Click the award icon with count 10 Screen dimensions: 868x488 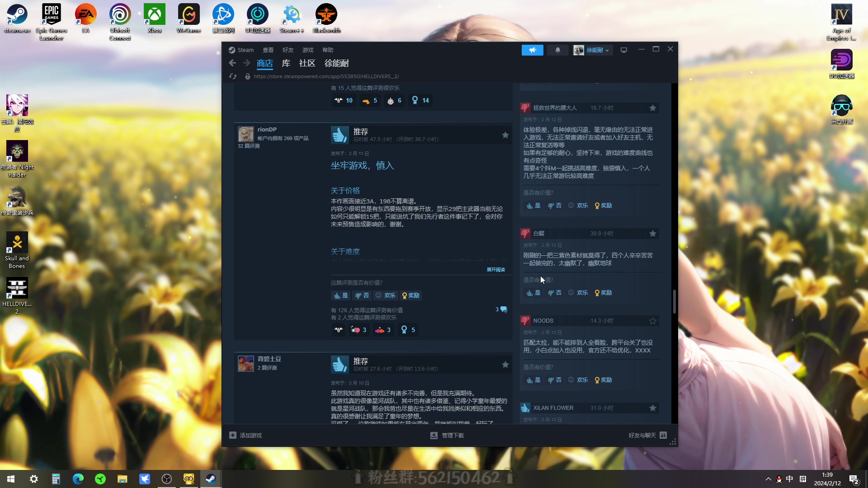coord(344,100)
